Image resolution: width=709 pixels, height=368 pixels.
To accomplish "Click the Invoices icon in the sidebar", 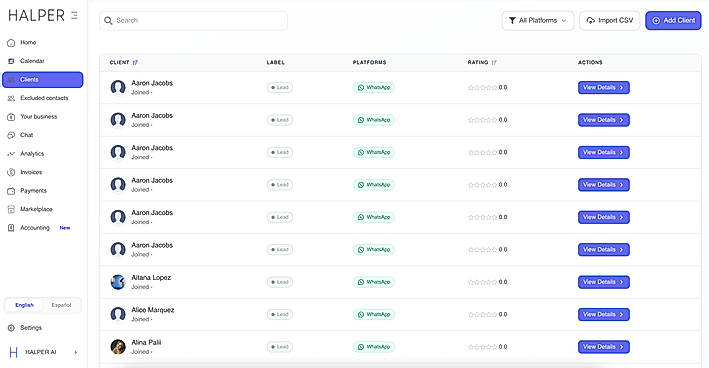I will pyautogui.click(x=11, y=172).
